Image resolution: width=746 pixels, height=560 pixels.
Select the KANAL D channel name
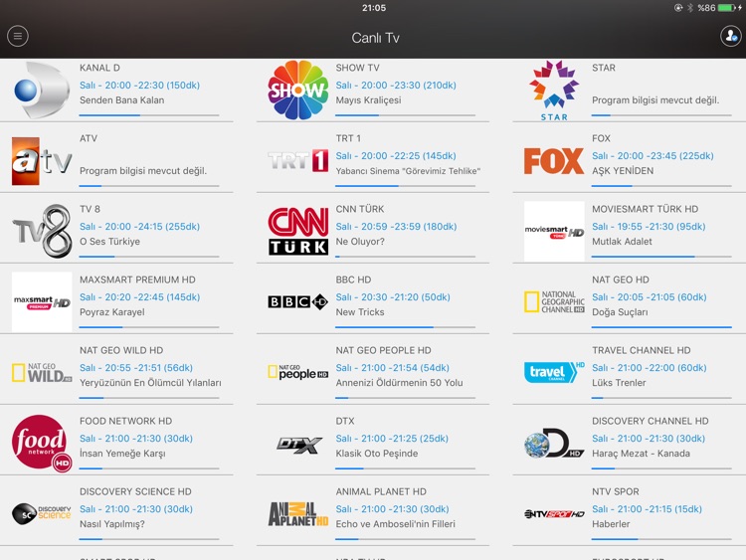tap(99, 68)
